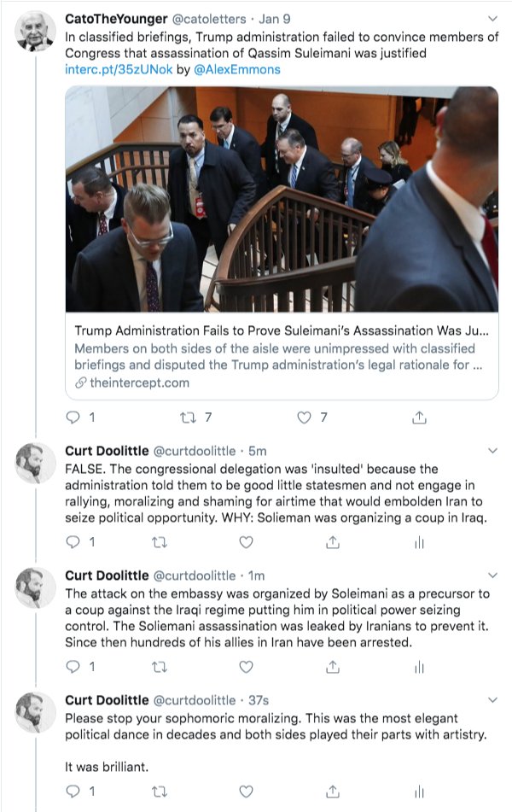Like the 'It was brilliant' tweet
Screen dimensions: 512x812
click(246, 792)
